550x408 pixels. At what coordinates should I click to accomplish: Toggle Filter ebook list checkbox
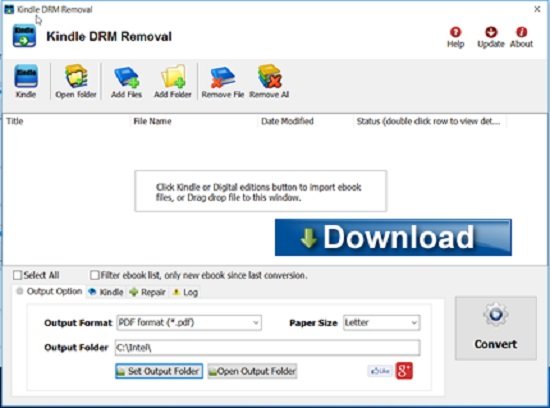pyautogui.click(x=94, y=275)
